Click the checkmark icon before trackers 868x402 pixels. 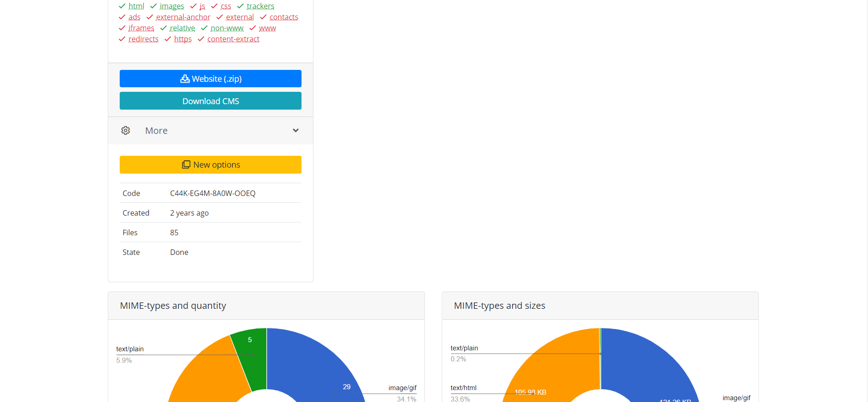click(240, 6)
